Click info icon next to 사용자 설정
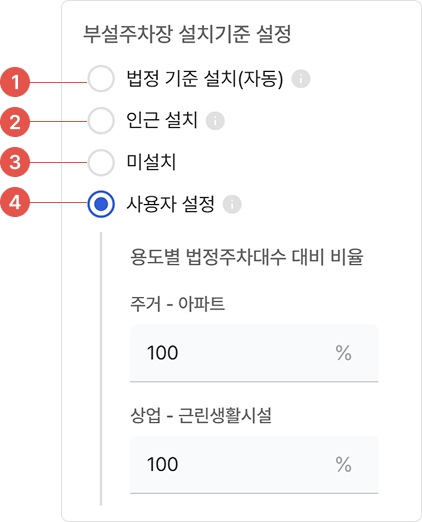This screenshot has width=422, height=522. (x=232, y=204)
